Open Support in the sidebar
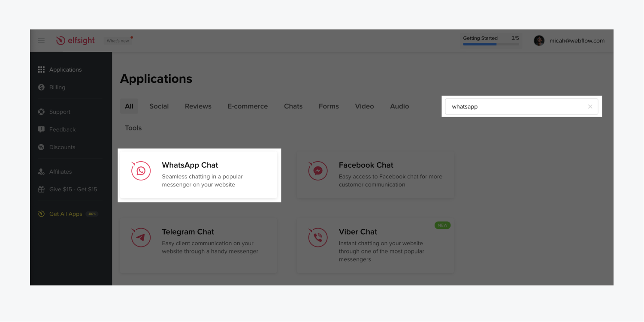644x322 pixels. [x=60, y=112]
